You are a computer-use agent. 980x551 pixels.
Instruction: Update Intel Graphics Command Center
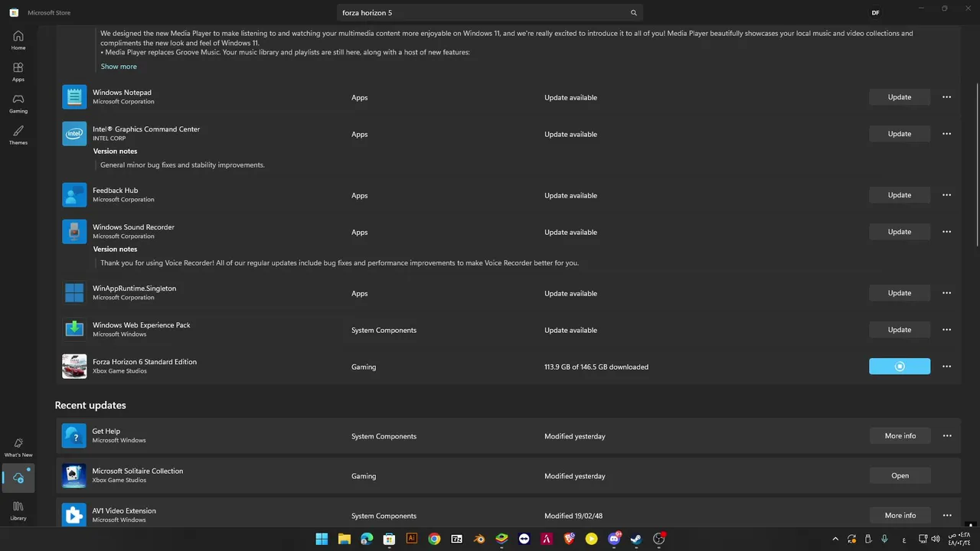900,134
